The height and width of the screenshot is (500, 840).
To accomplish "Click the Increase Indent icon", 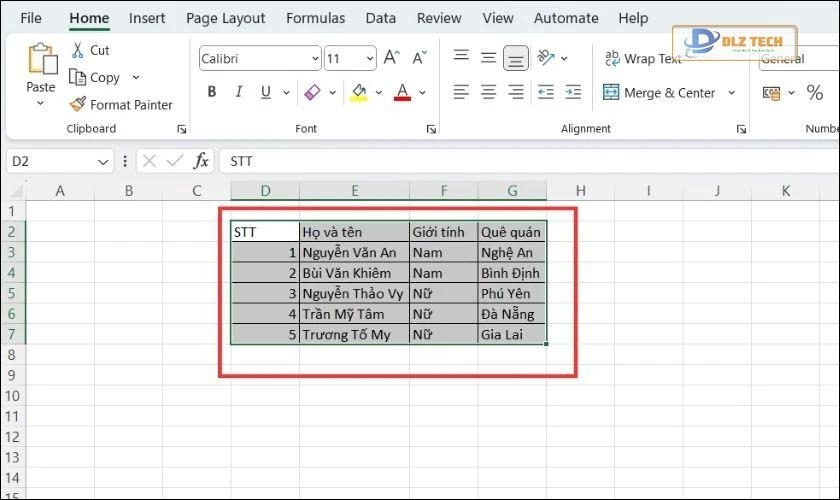I will pyautogui.click(x=573, y=93).
